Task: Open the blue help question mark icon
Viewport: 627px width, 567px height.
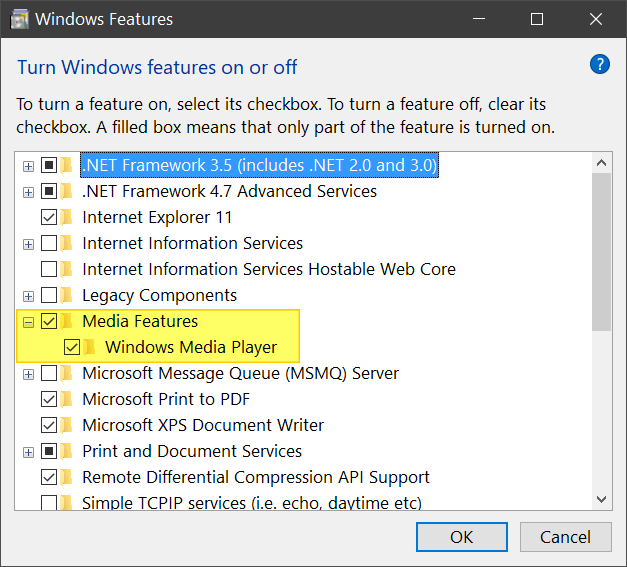Action: point(599,64)
